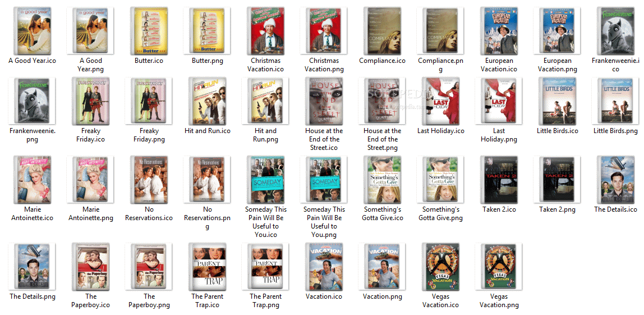Click the 'Taken 2.png' file name
The image size is (644, 315).
pos(557,209)
